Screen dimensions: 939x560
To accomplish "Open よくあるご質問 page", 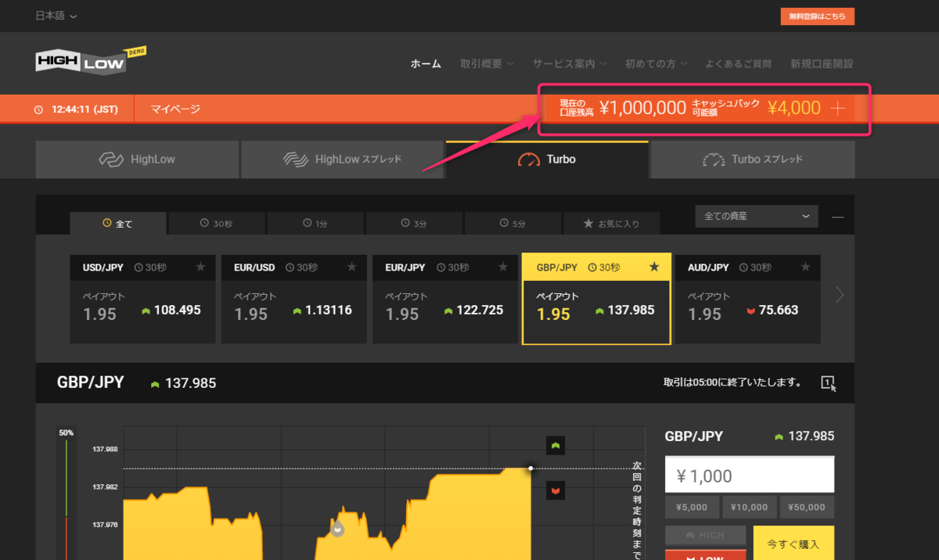I will (738, 63).
